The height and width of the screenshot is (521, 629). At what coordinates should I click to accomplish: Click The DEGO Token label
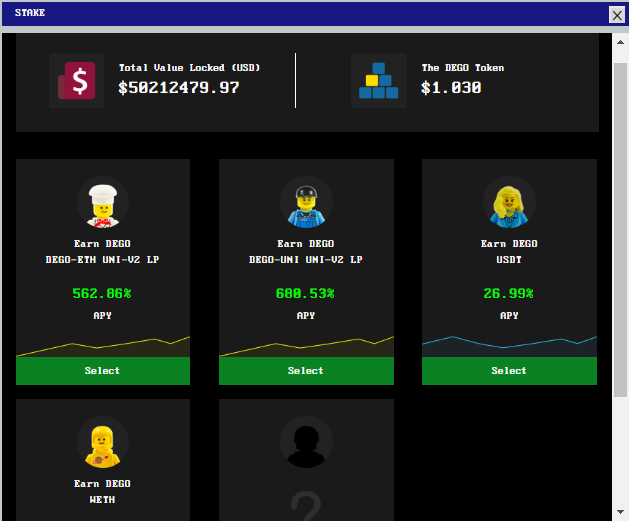tap(463, 68)
